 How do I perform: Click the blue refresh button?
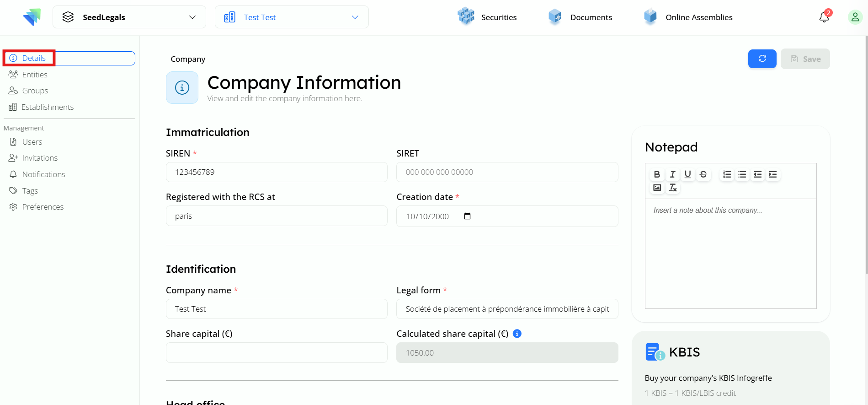tap(762, 59)
